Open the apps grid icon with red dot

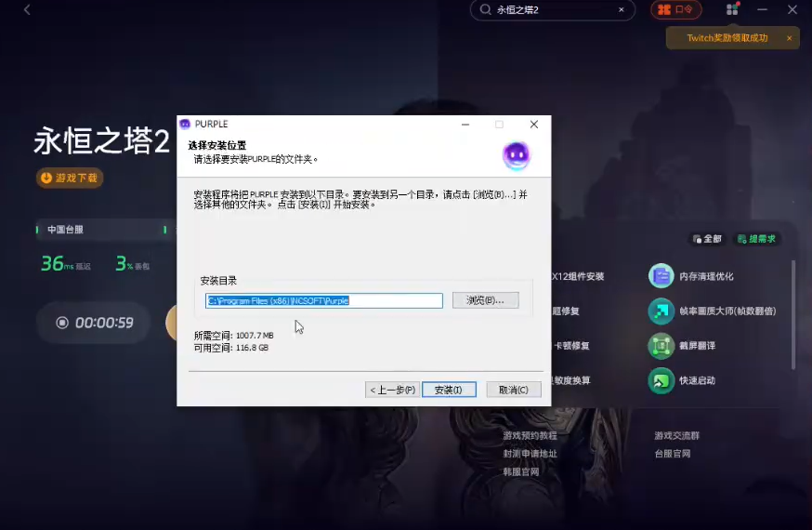732,9
